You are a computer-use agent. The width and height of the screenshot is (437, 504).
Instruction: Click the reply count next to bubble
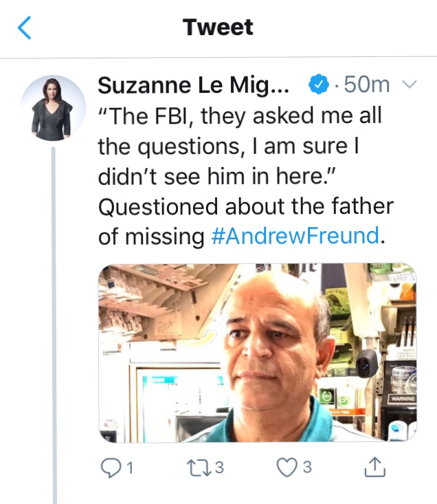128,468
